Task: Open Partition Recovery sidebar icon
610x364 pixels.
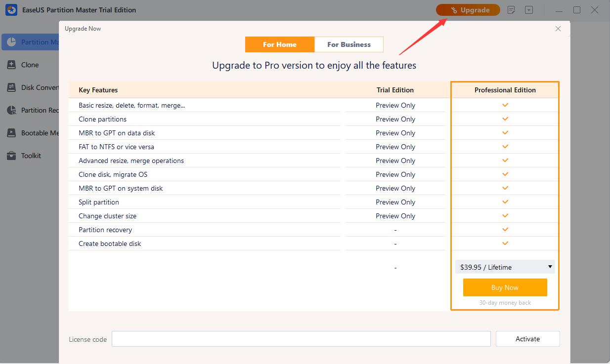Action: point(12,110)
